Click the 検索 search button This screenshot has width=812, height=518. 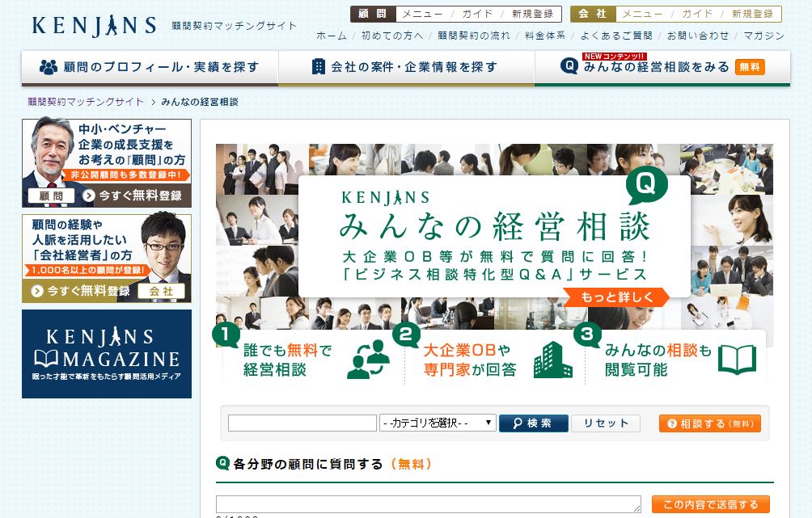coord(534,423)
